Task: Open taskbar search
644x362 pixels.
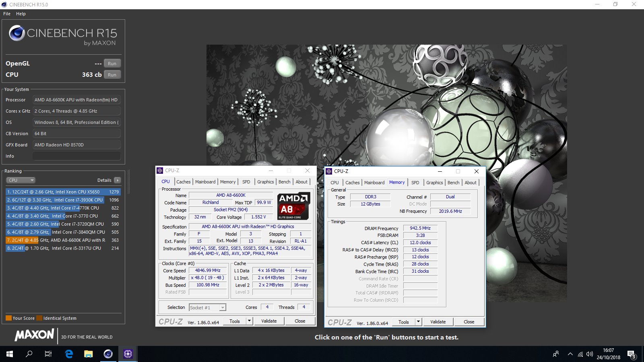Action: tap(29, 354)
